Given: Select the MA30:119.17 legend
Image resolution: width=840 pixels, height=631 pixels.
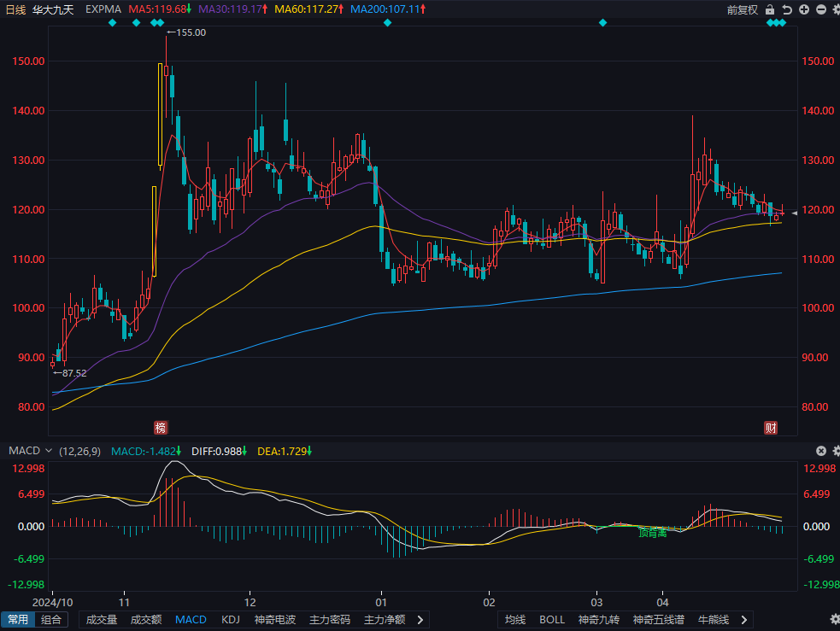Looking at the screenshot, I should [232, 9].
